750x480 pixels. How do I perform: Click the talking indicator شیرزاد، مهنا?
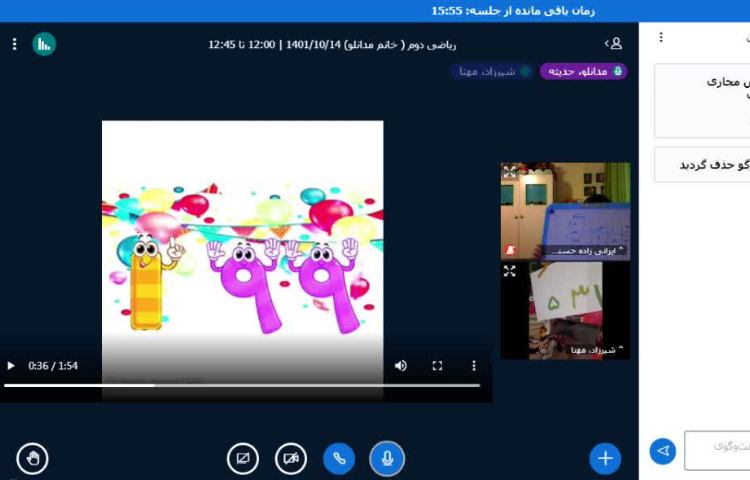tap(492, 71)
